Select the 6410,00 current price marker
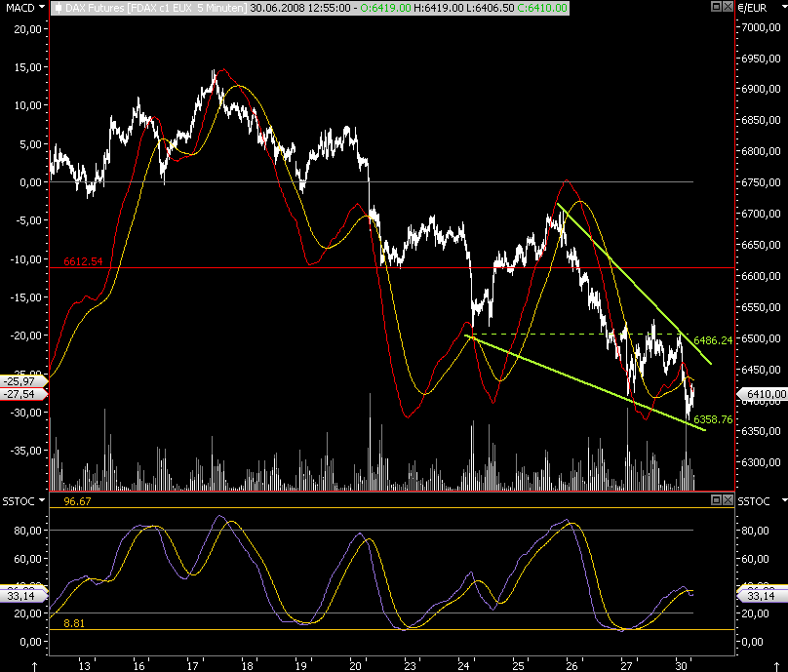 763,394
